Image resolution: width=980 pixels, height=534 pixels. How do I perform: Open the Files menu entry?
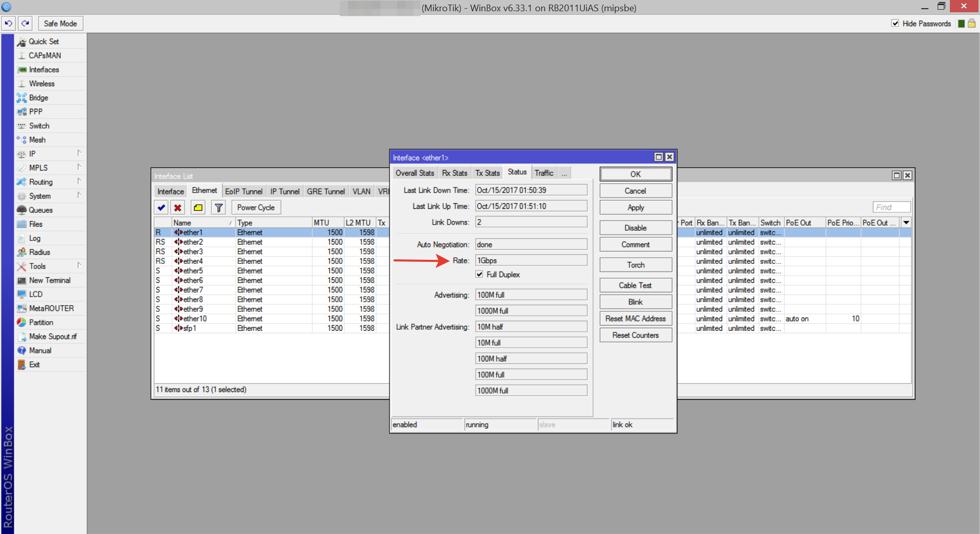click(x=36, y=224)
